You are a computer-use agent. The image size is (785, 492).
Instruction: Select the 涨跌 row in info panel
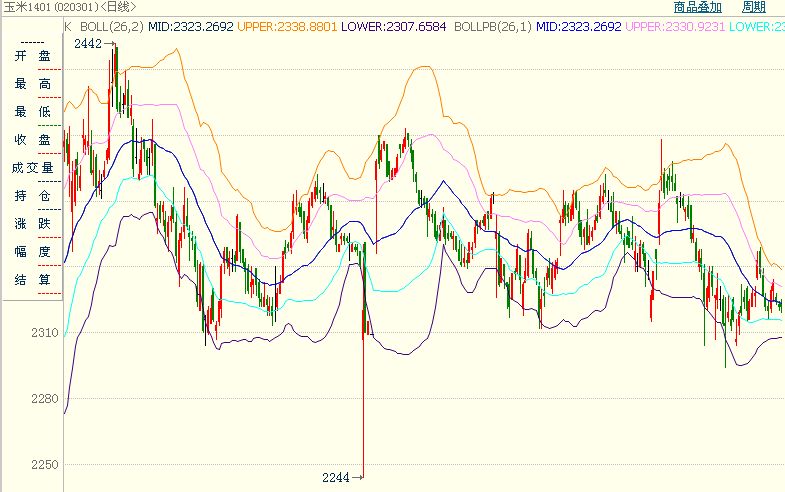click(32, 224)
